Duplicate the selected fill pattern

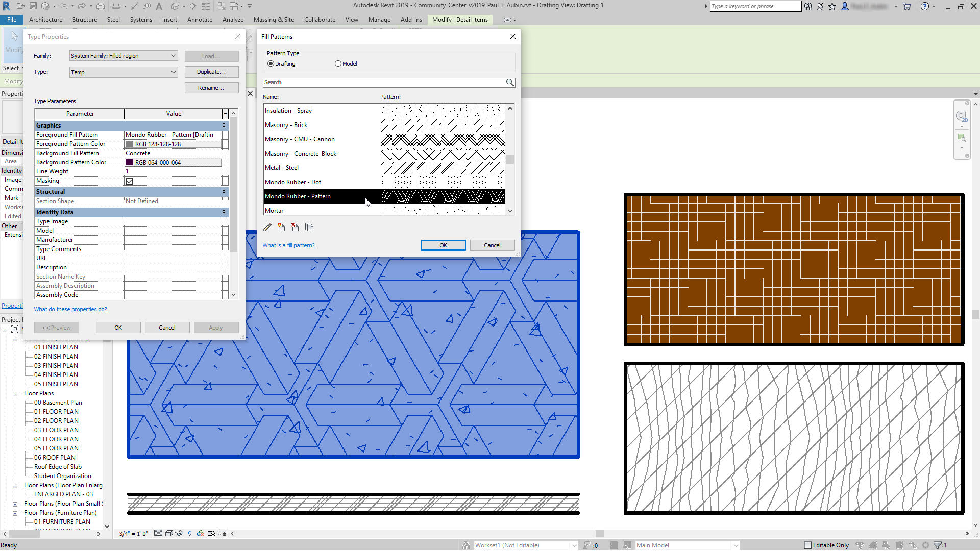309,227
